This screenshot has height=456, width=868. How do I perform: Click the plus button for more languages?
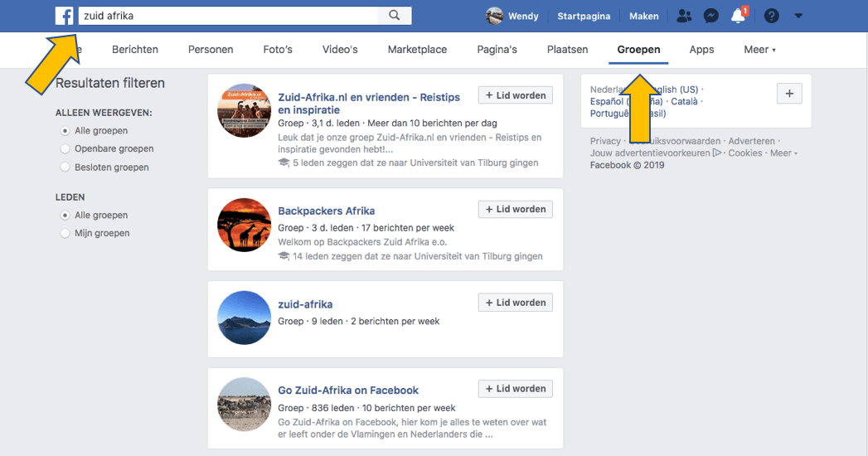click(x=789, y=94)
